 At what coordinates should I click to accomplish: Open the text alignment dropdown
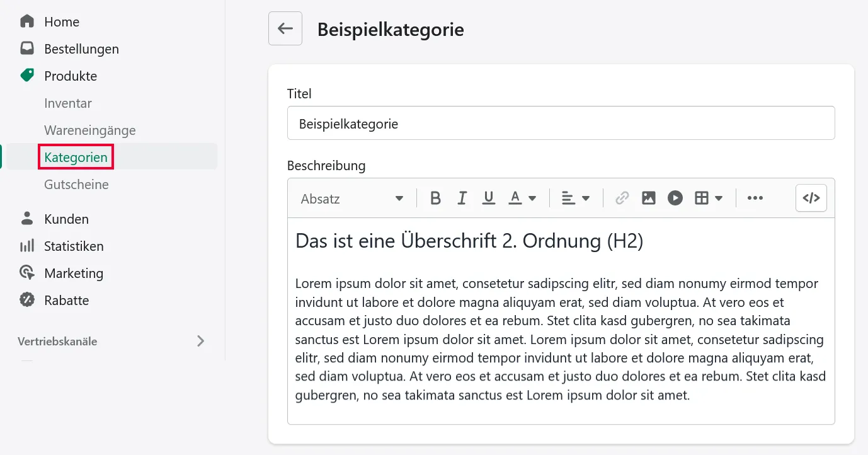click(x=576, y=199)
